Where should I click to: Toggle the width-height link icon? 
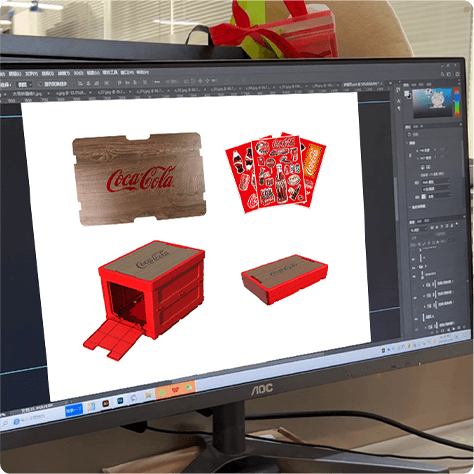click(410, 155)
